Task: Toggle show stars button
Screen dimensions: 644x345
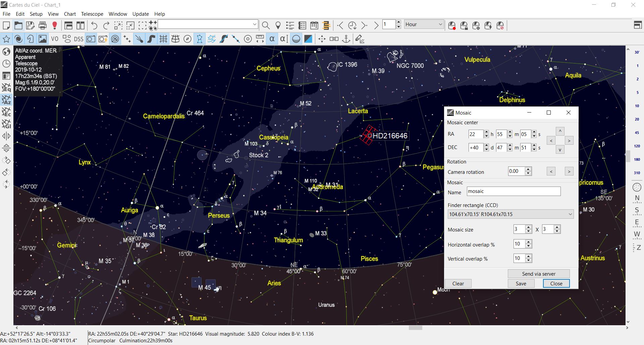Action: tap(6, 39)
